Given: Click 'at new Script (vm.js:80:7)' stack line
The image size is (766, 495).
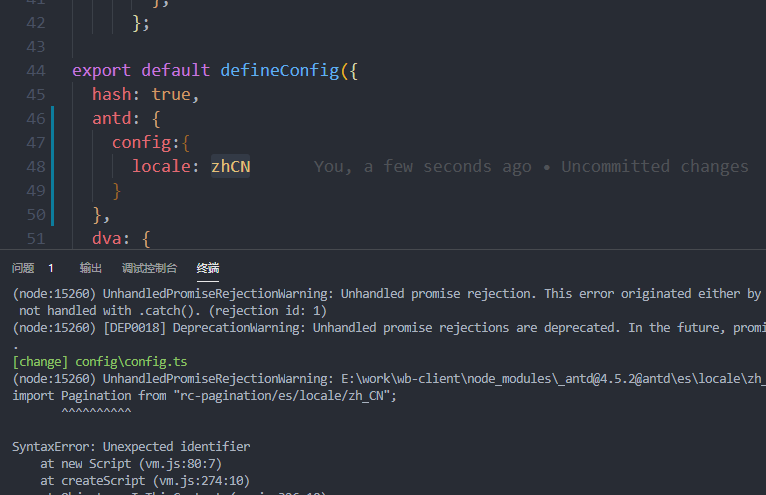Looking at the screenshot, I should pyautogui.click(x=131, y=464).
